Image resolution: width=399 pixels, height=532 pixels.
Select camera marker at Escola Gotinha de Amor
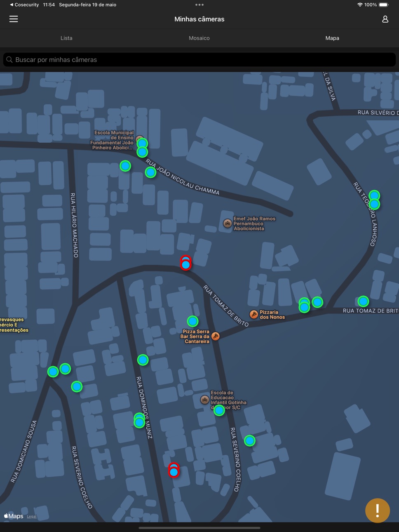[219, 410]
